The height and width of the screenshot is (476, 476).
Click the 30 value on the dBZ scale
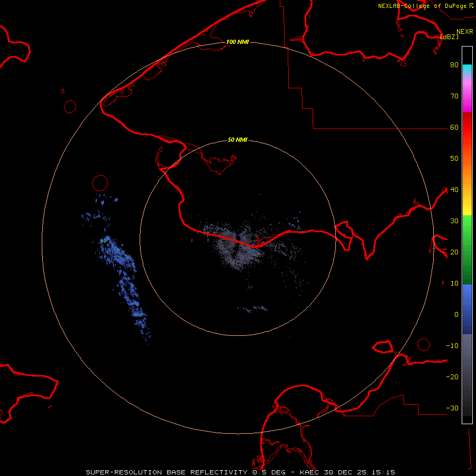454,221
